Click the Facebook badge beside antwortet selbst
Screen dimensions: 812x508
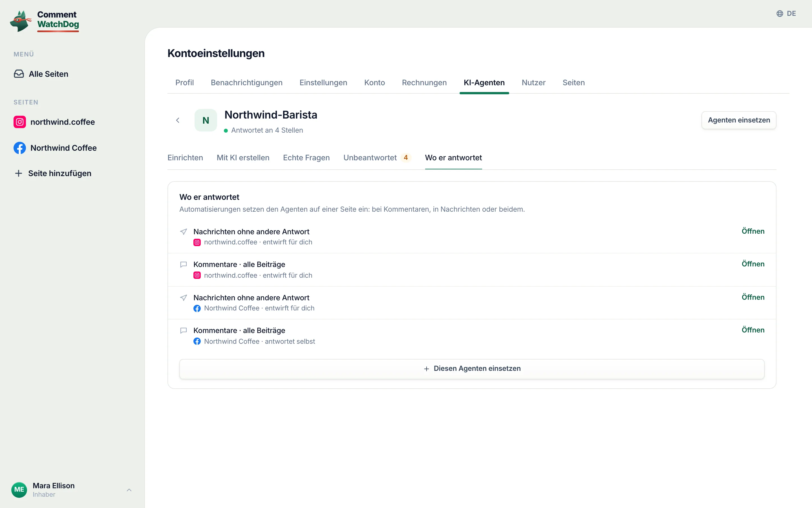pyautogui.click(x=197, y=341)
